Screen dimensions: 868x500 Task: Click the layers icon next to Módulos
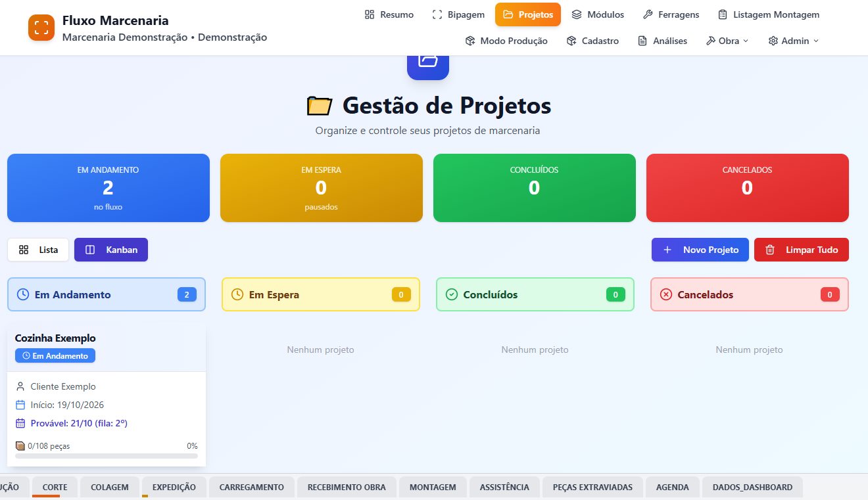click(577, 14)
